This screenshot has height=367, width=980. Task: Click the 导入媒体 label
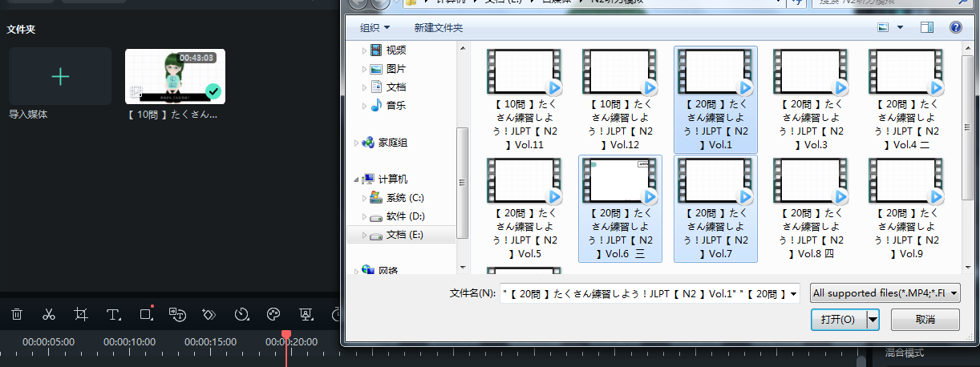tap(28, 114)
